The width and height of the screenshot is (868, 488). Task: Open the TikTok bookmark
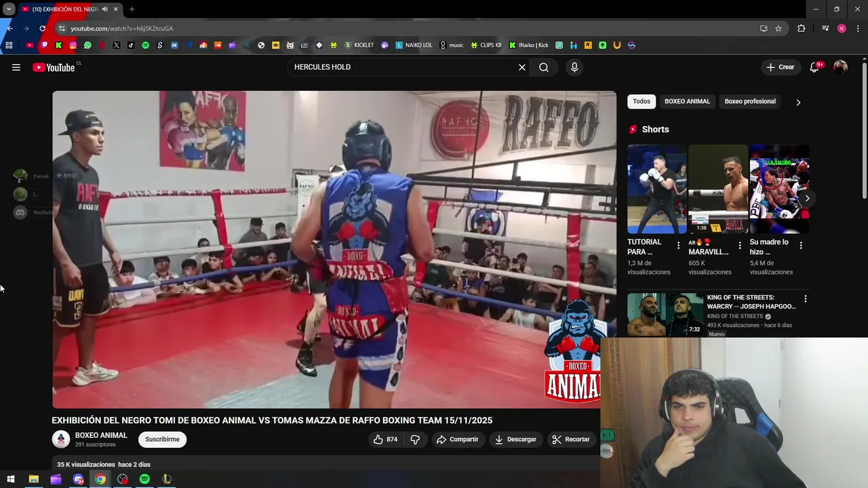coord(131,45)
